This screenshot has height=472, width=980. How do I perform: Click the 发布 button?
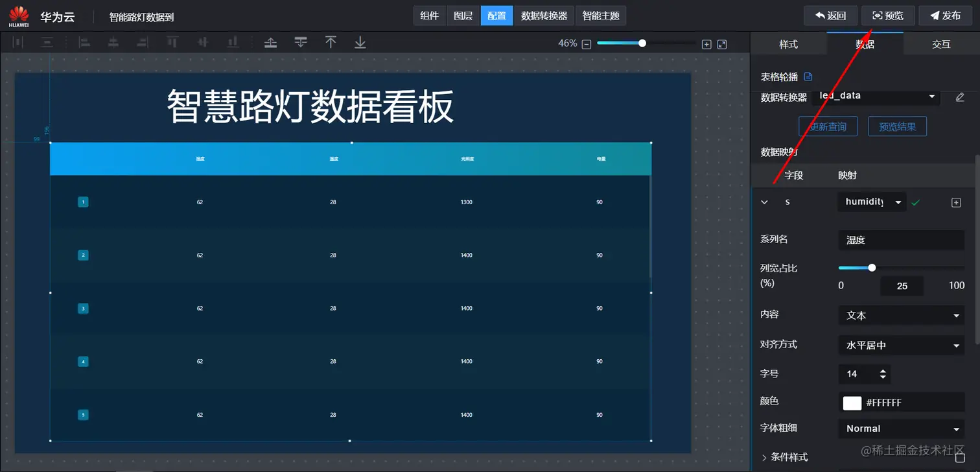(x=945, y=16)
